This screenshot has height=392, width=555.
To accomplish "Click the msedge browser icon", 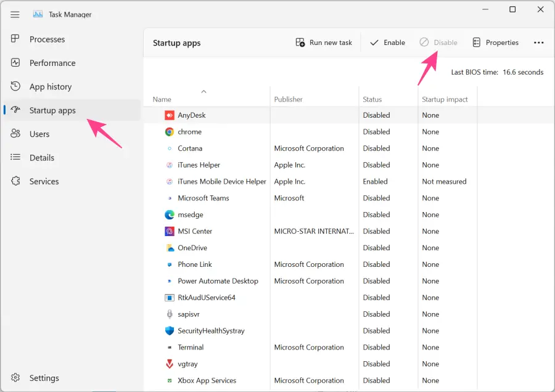I will coord(170,214).
